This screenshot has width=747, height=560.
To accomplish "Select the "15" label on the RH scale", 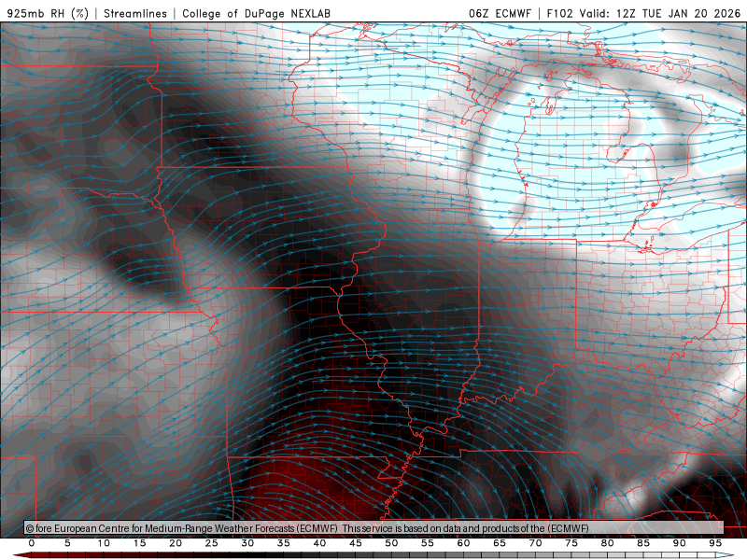I will (139, 543).
